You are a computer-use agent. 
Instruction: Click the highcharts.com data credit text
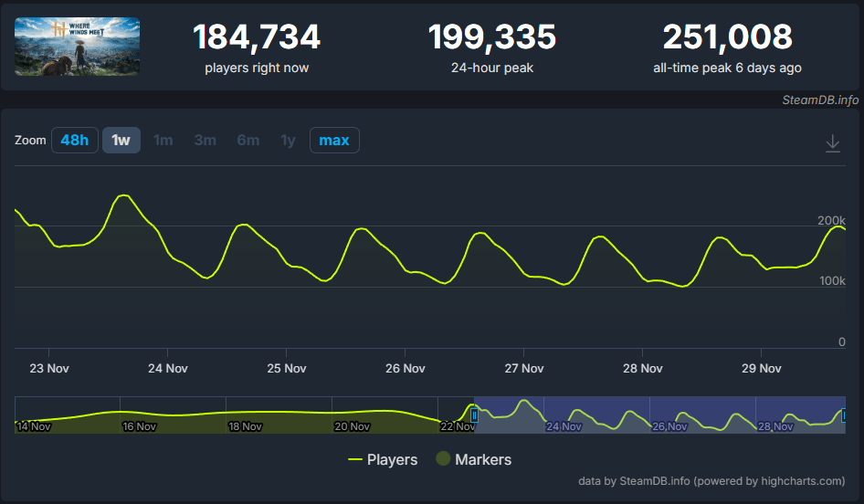[x=712, y=481]
